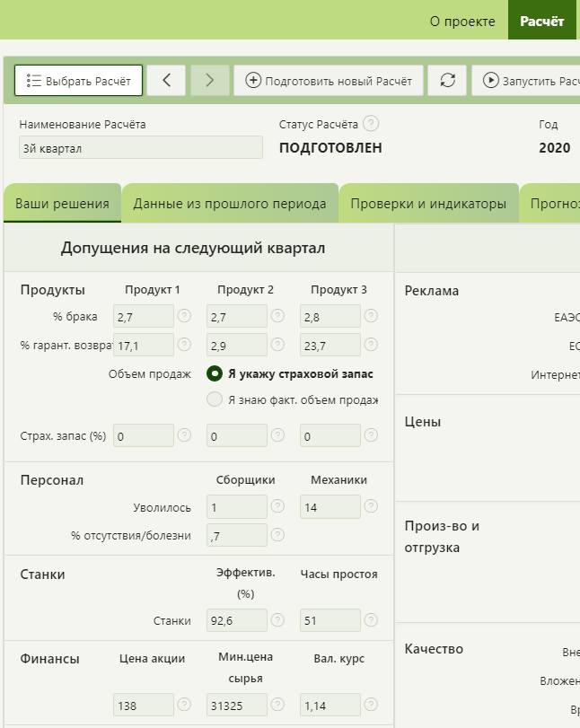Switch to Данные из прошлого периода tab
Screen dimensions: 580x728
(x=230, y=204)
